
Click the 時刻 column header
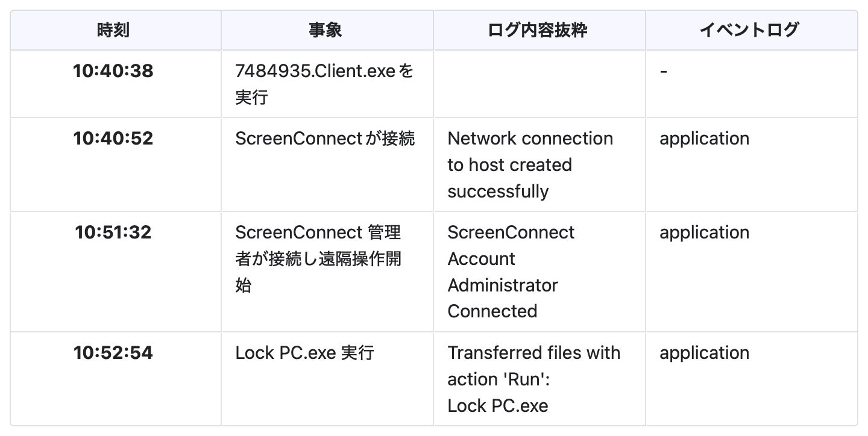(113, 30)
